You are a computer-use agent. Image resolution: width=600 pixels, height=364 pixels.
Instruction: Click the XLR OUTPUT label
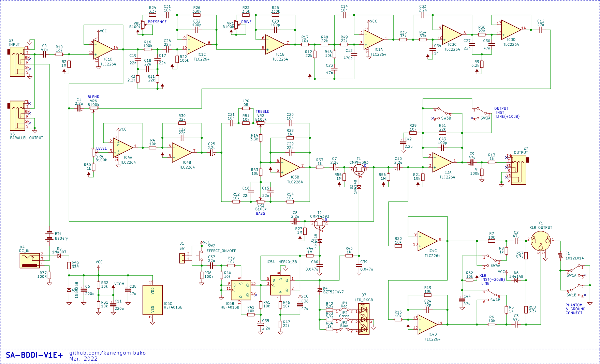coord(541,227)
